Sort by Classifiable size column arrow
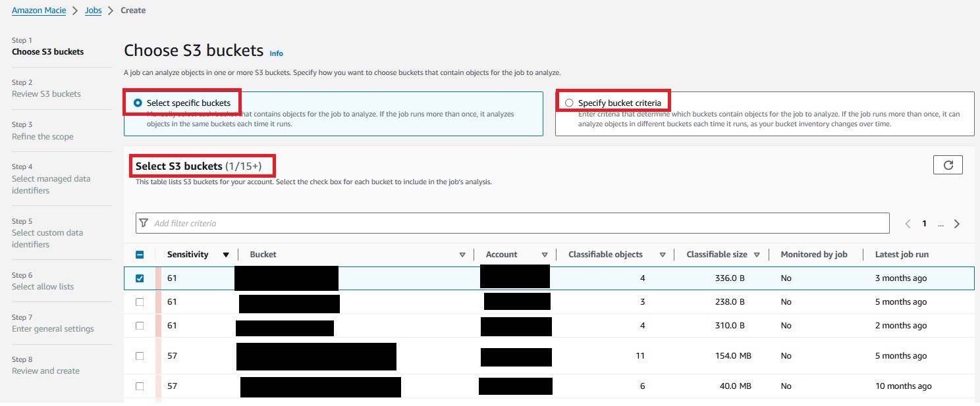This screenshot has width=980, height=406. [x=757, y=255]
